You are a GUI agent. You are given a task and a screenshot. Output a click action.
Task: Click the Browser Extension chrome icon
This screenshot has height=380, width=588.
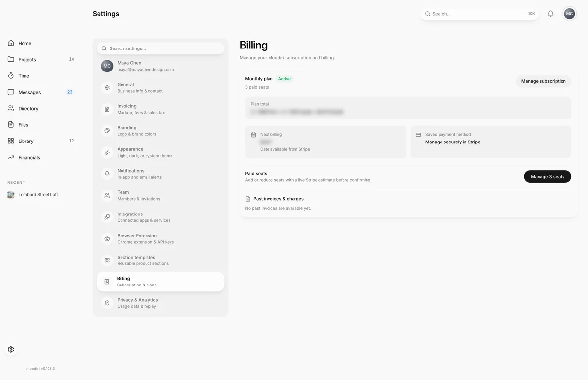click(107, 238)
